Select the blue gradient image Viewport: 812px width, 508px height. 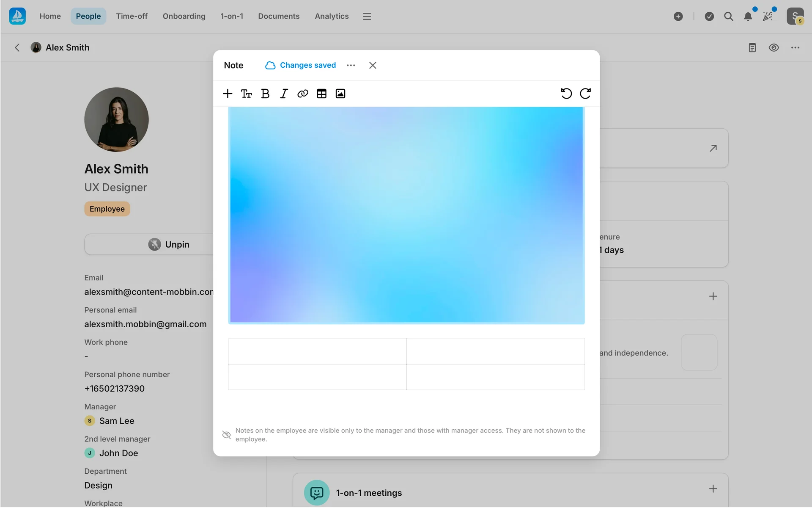click(406, 215)
